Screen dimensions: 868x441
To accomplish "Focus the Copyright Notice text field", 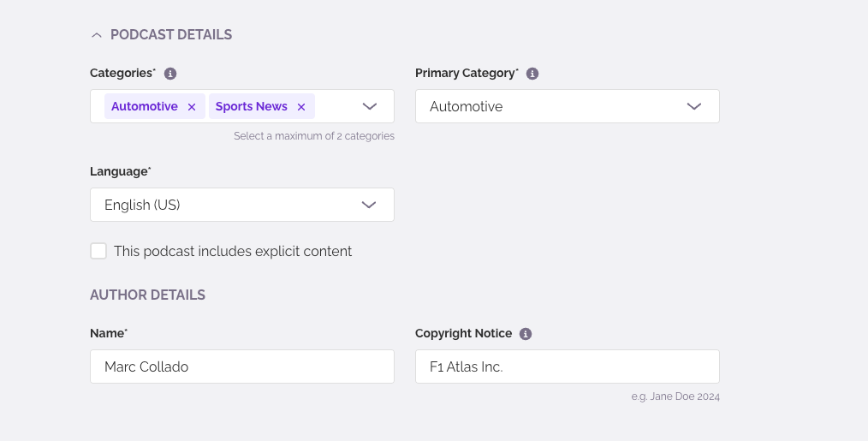I will [x=567, y=367].
